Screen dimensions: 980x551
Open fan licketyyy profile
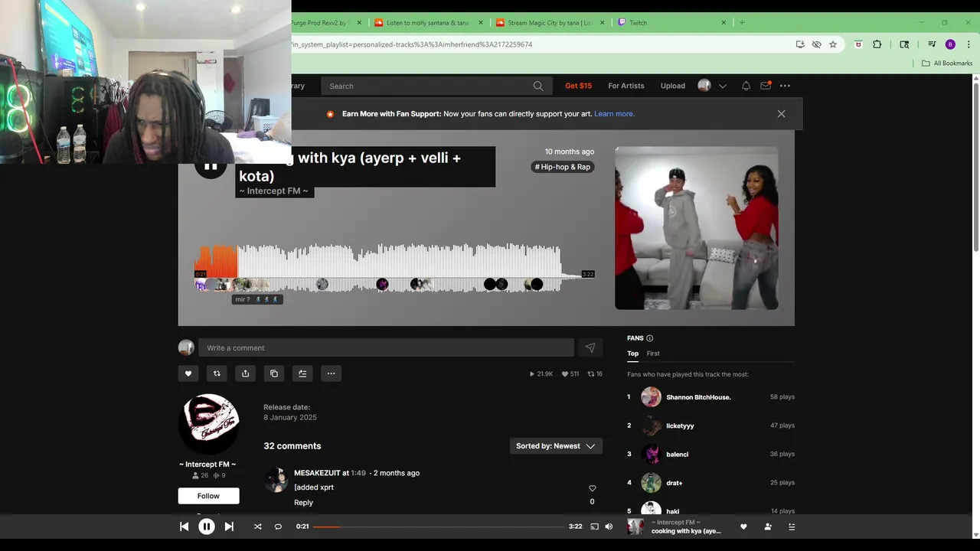point(680,425)
